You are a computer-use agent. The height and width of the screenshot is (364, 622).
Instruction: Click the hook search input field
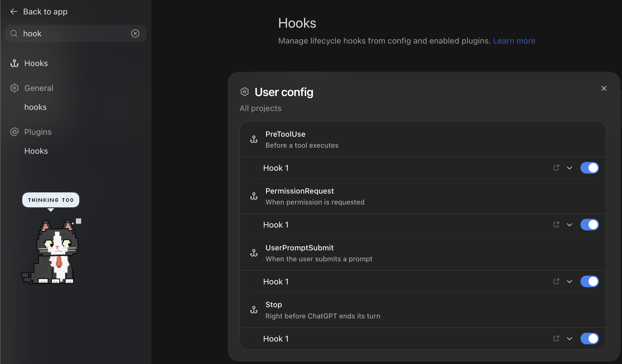click(x=76, y=33)
